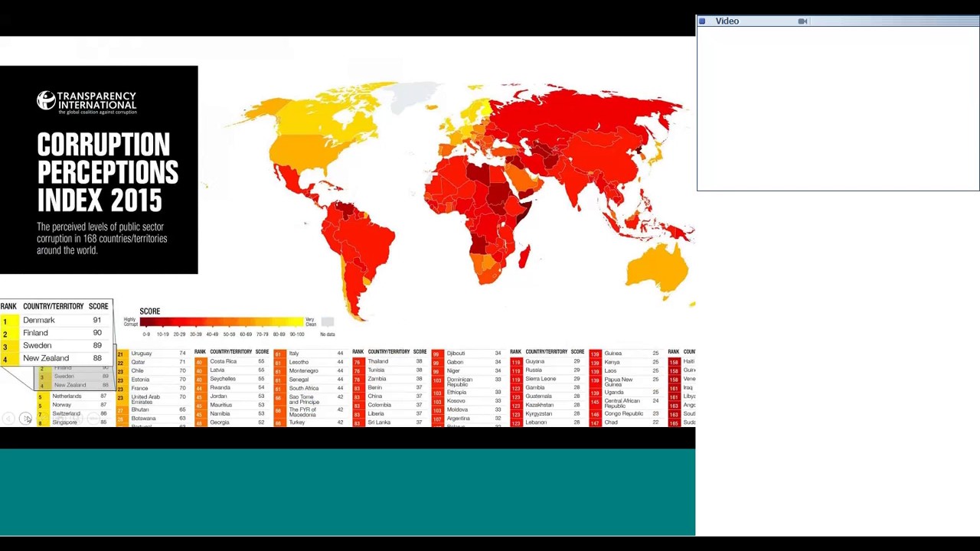Click the Lebanon row

tap(547, 422)
